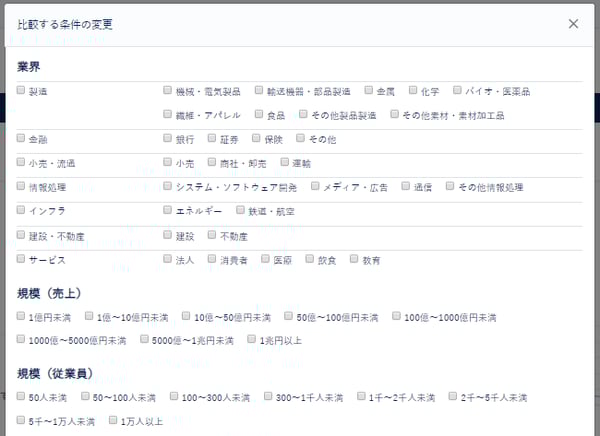This screenshot has width=600, height=436.
Task: Tick sales size 10億〜50億円未満
Action: (x=186, y=316)
